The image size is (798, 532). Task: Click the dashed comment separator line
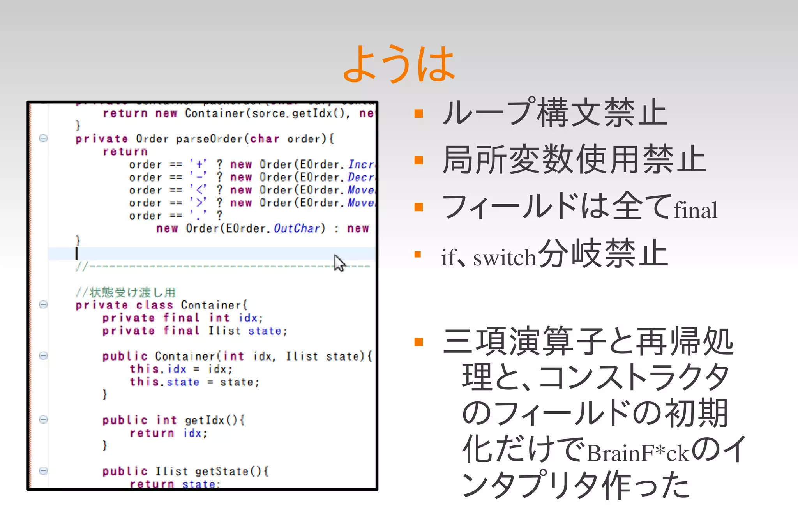pyautogui.click(x=223, y=267)
